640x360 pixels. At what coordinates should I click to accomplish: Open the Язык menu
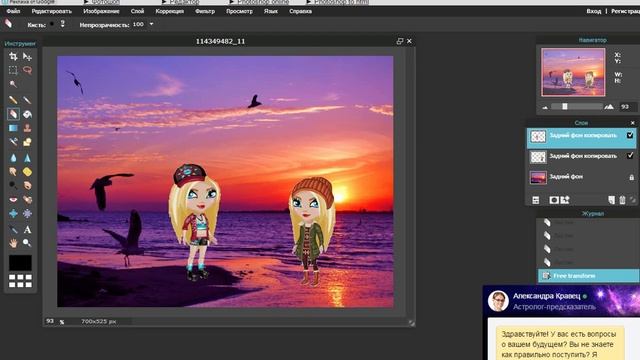(x=271, y=11)
